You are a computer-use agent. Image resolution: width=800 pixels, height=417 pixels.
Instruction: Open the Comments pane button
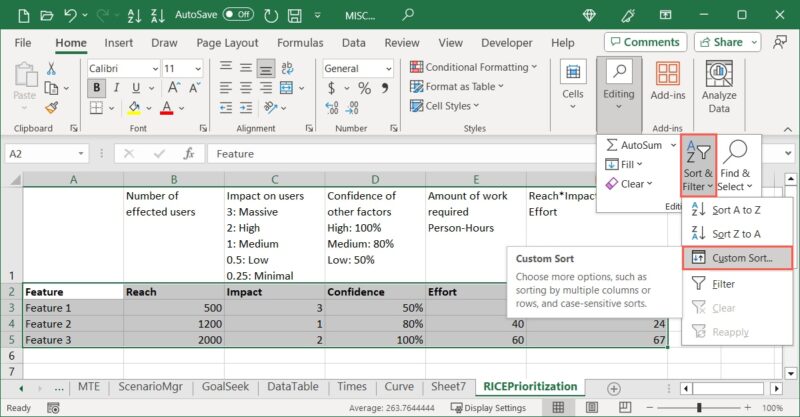(645, 42)
